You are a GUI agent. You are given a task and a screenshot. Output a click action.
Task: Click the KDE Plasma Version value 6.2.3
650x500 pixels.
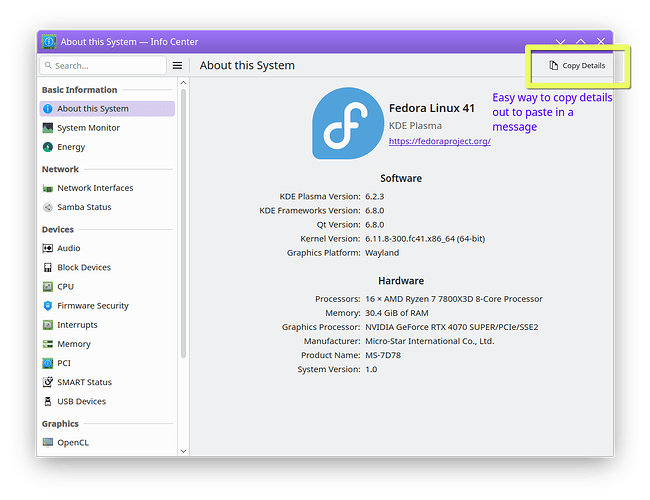(374, 197)
